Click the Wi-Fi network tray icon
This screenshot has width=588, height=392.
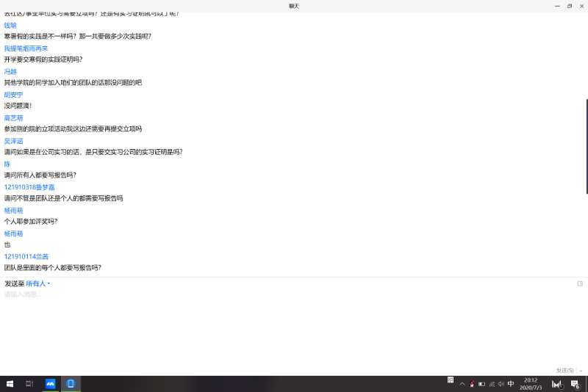pos(491,384)
